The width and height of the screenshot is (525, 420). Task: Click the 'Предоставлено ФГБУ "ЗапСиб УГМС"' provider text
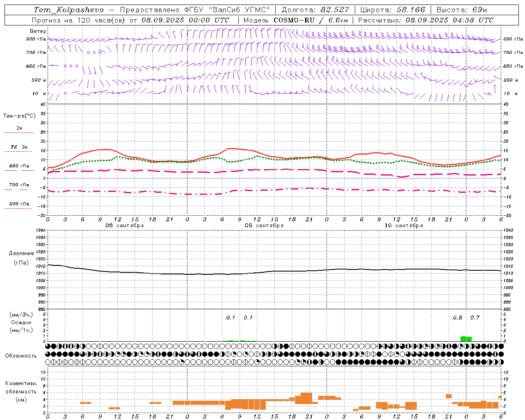click(x=195, y=10)
